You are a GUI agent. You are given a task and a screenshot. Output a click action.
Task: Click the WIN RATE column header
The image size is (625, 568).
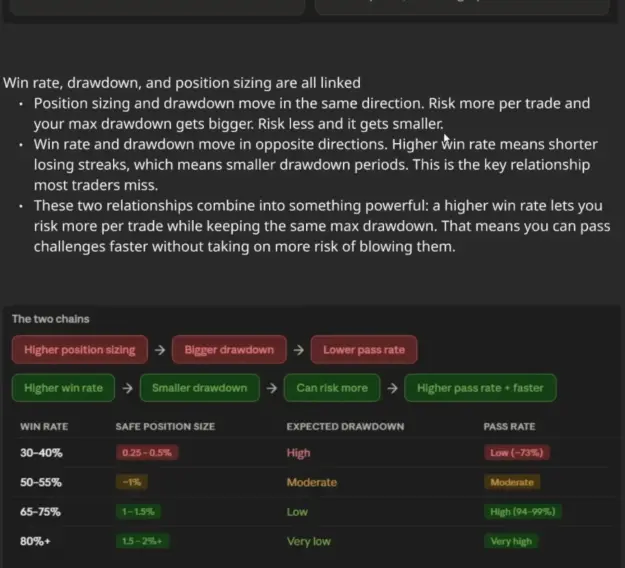(x=44, y=426)
